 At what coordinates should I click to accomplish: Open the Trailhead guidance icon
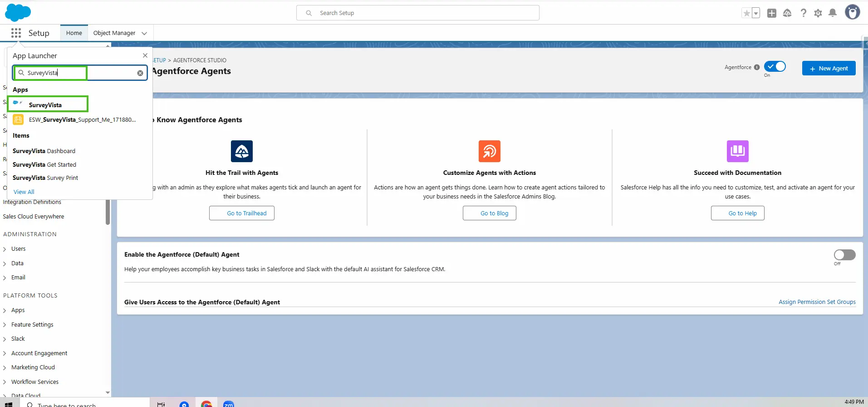click(787, 13)
